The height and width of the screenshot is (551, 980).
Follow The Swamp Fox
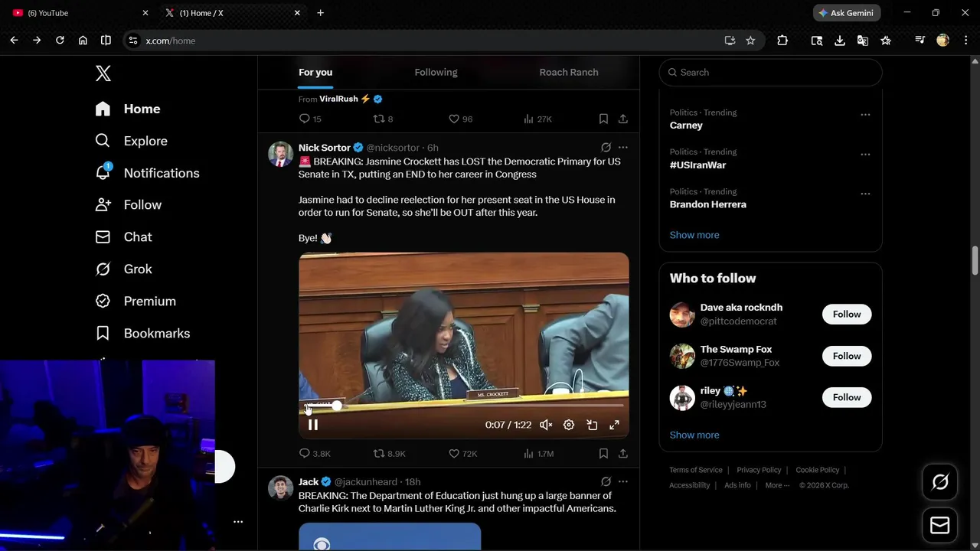[x=847, y=356]
